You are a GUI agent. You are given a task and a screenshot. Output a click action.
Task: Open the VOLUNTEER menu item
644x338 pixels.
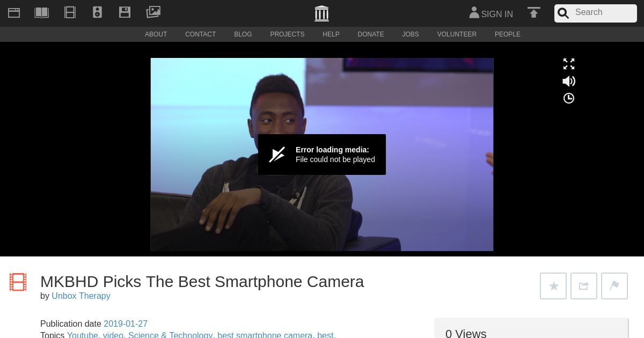click(457, 34)
